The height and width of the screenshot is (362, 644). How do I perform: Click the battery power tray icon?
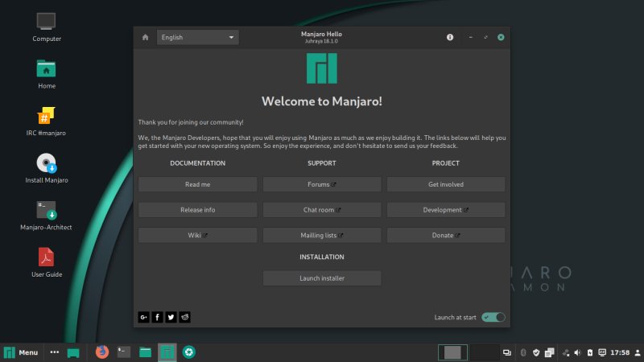[590, 352]
